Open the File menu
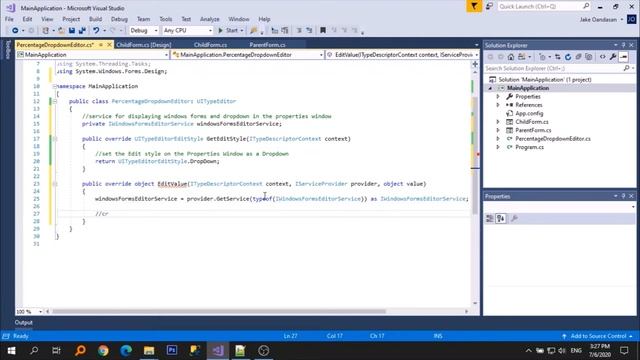 point(9,19)
